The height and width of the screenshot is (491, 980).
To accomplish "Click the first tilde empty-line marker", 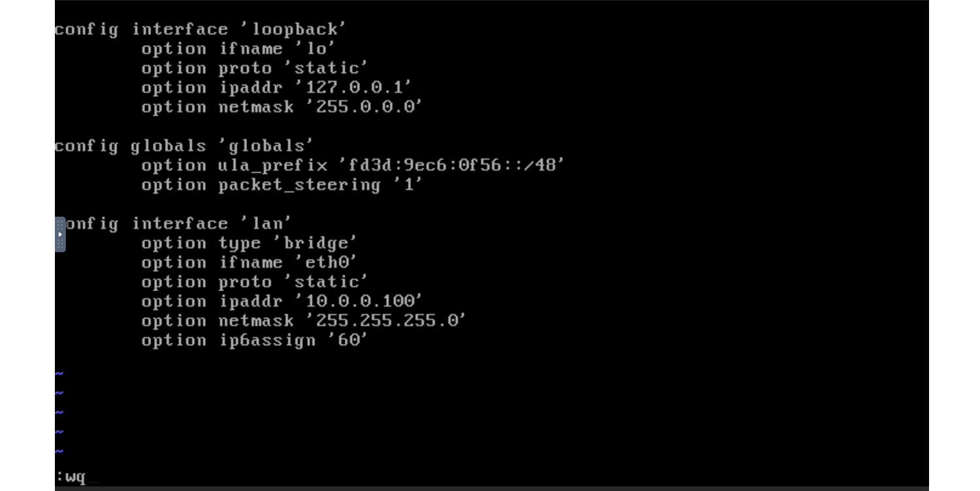I will pyautogui.click(x=59, y=374).
